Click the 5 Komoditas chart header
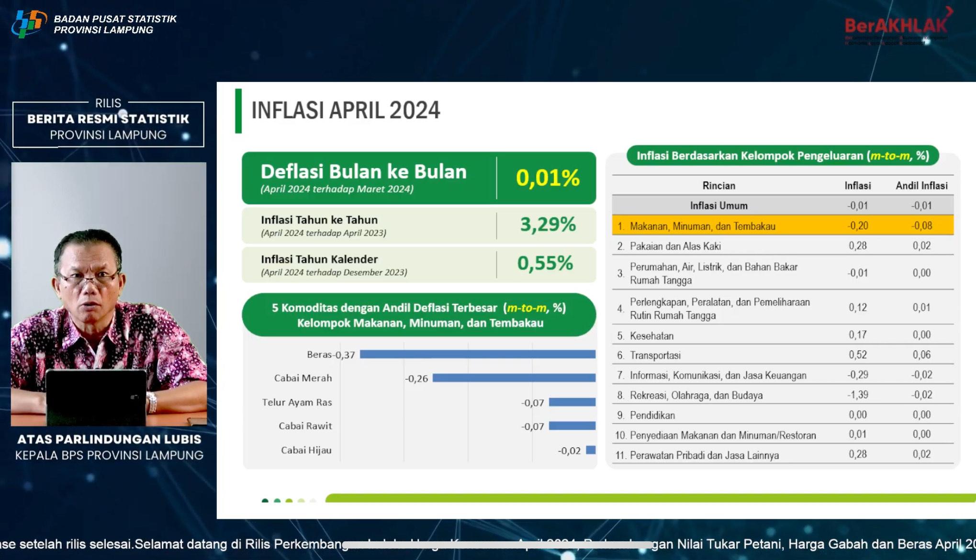 coord(418,315)
